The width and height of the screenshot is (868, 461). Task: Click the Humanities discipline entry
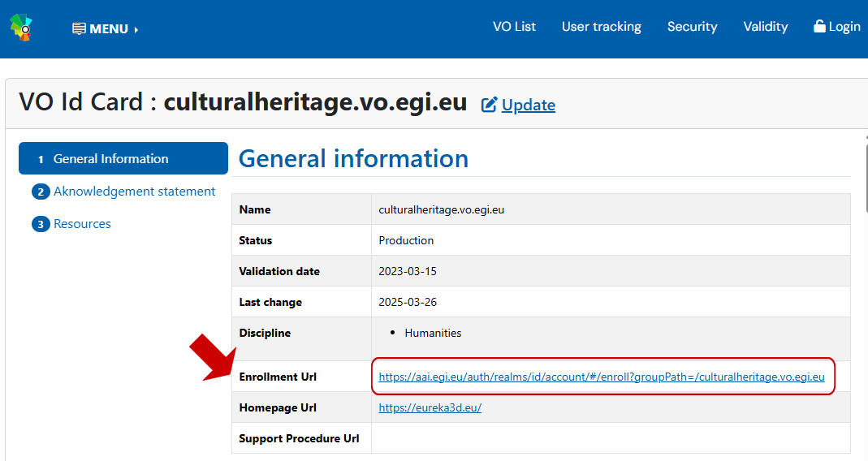(433, 333)
